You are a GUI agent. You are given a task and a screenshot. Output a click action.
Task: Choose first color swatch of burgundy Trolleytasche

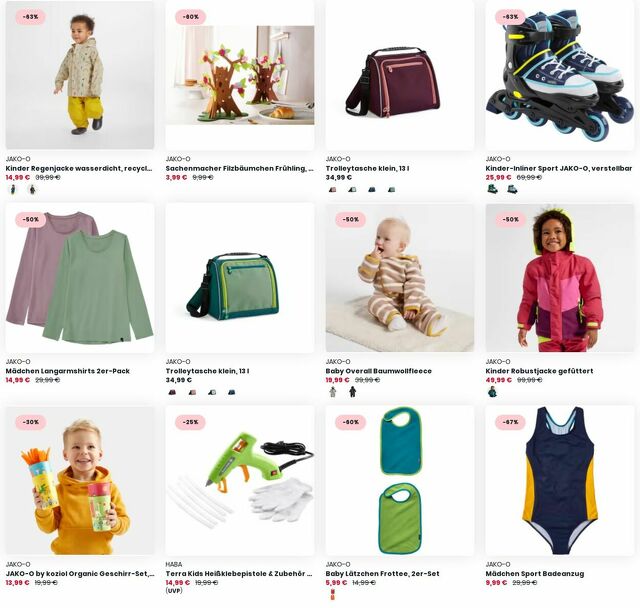tap(333, 189)
